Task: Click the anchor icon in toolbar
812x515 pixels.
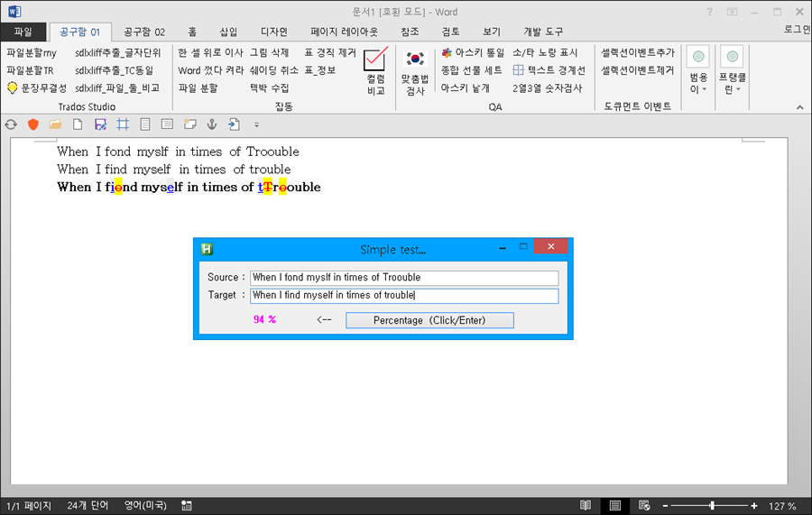Action: pyautogui.click(x=212, y=124)
